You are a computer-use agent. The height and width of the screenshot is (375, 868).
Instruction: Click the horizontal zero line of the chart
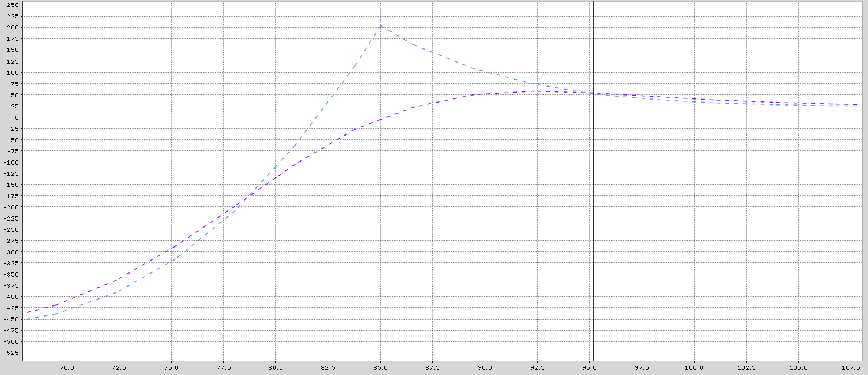point(708,117)
